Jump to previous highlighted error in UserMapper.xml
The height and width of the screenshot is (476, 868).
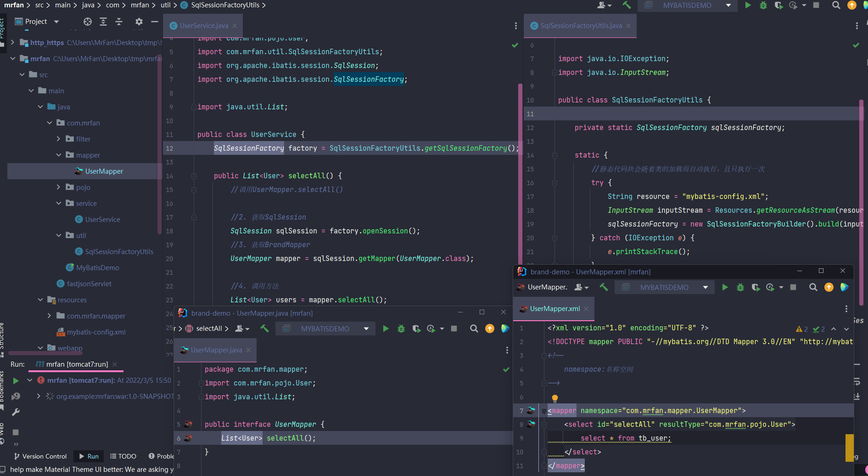[834, 329]
